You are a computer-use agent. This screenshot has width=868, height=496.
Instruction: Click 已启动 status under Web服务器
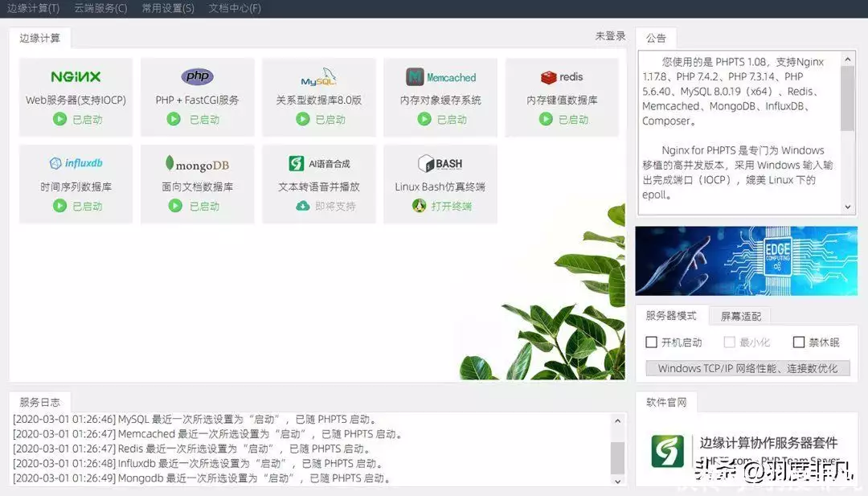pyautogui.click(x=88, y=119)
